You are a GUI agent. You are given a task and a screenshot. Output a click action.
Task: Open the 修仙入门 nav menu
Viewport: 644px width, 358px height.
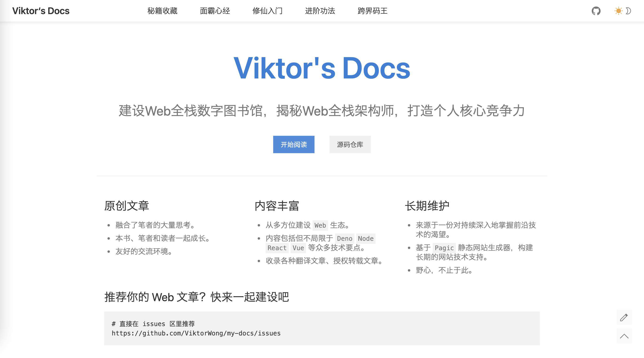coord(268,11)
